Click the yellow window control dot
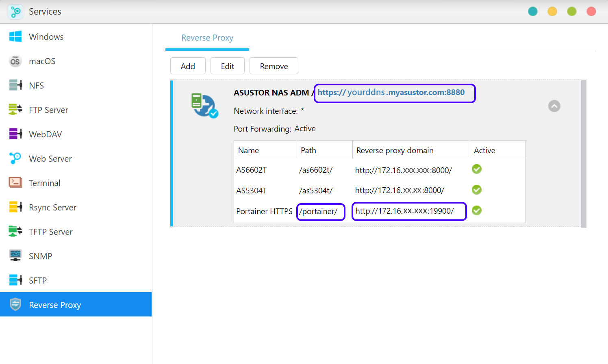The image size is (608, 364). point(552,11)
